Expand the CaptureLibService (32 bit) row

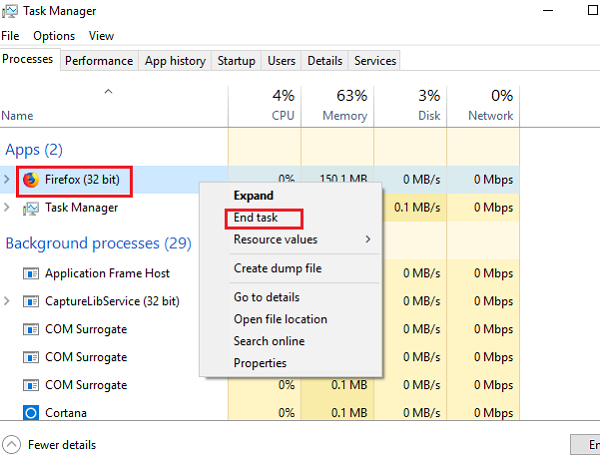9,301
